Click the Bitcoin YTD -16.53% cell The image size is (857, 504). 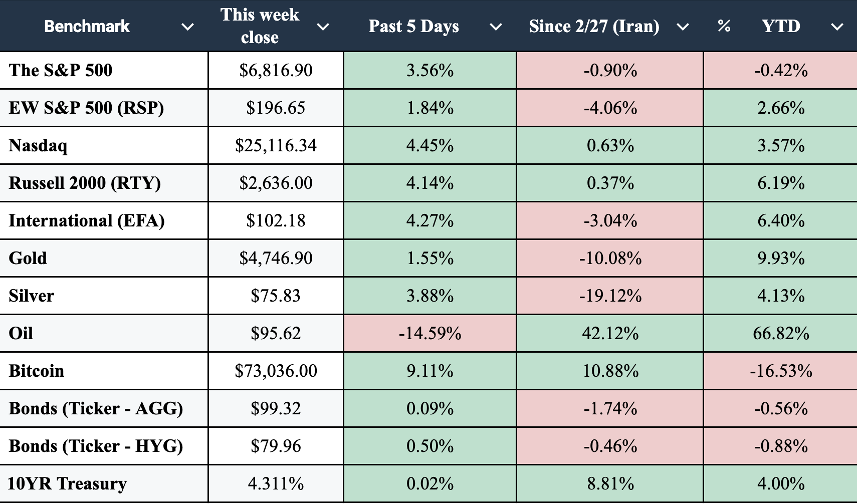pyautogui.click(x=780, y=371)
